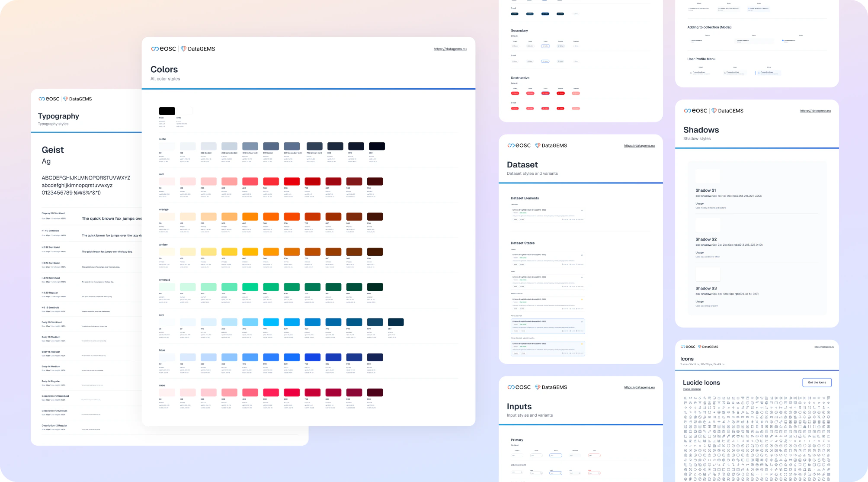Click the star on the Hover state dataset
The width and height of the screenshot is (868, 482).
pos(582,277)
